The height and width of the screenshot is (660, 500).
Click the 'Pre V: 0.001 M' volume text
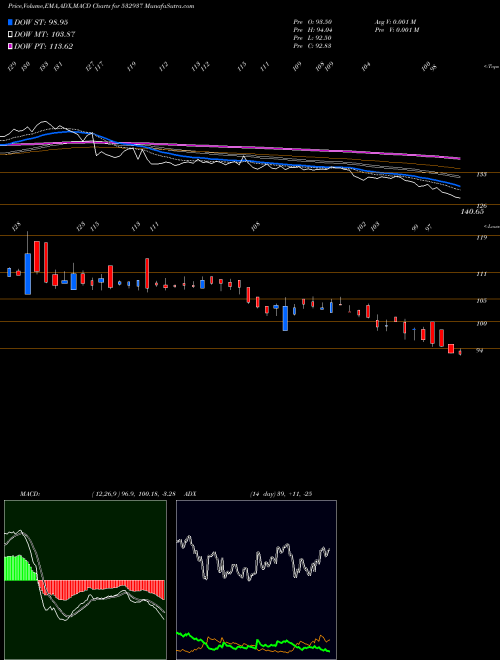coord(397,30)
